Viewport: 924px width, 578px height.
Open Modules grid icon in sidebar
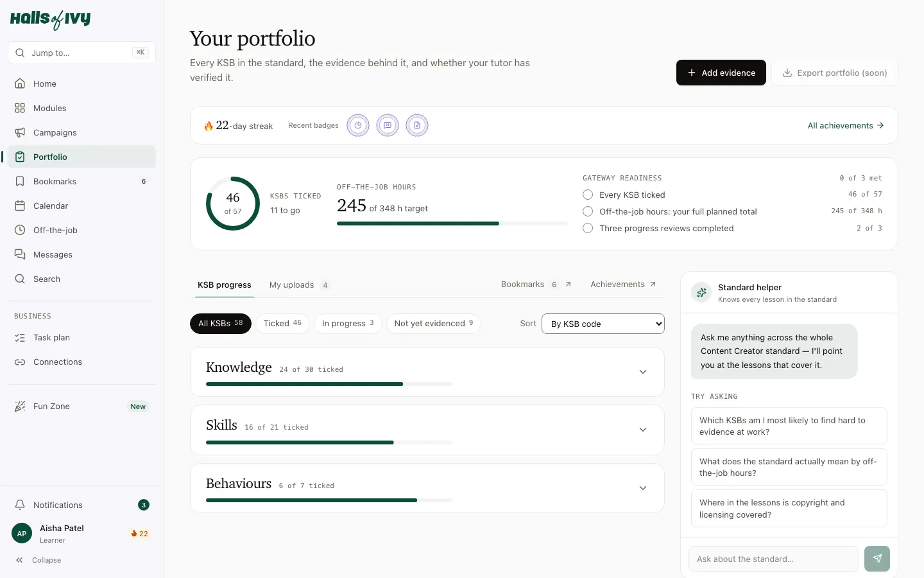point(20,108)
